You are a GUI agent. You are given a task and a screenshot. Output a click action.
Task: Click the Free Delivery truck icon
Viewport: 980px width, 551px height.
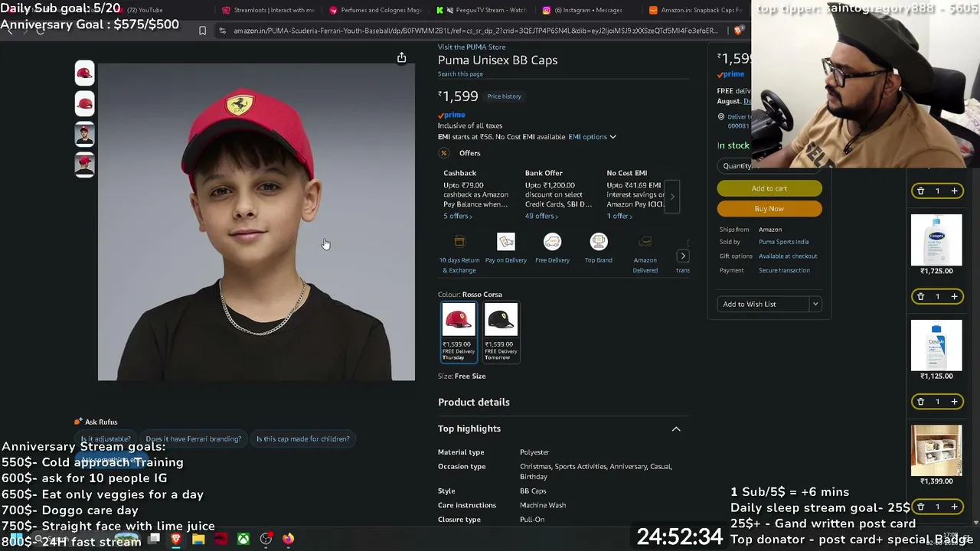point(552,242)
